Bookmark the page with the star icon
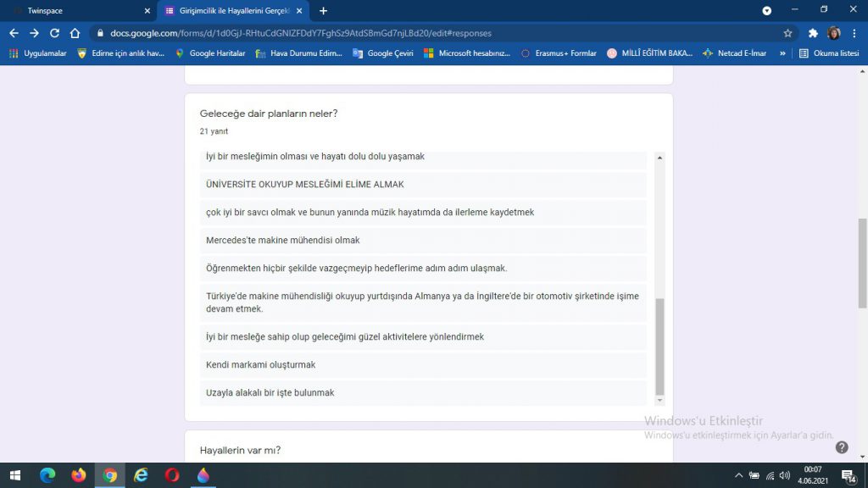Image resolution: width=868 pixels, height=488 pixels. tap(788, 34)
